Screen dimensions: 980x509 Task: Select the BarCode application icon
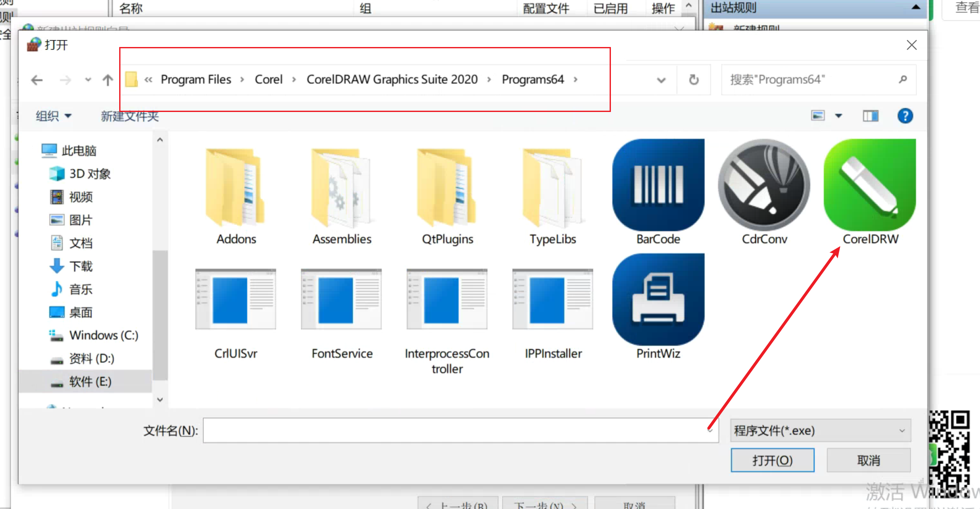(658, 185)
